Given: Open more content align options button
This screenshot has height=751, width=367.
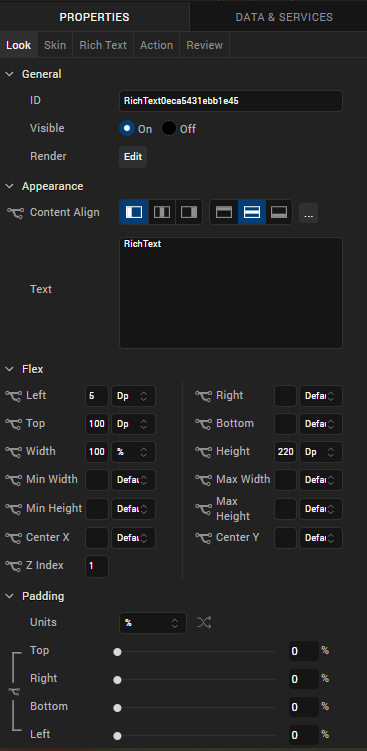Looking at the screenshot, I should (x=309, y=213).
